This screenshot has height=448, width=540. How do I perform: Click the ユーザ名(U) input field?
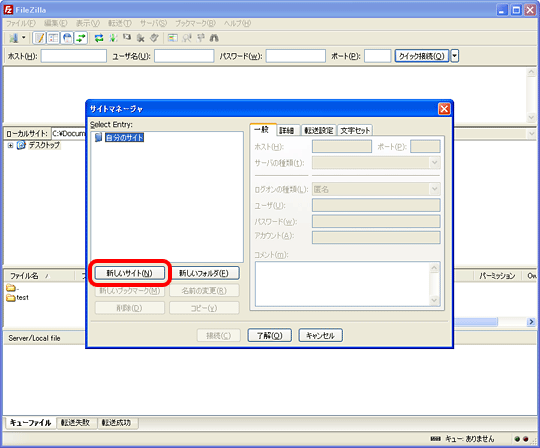point(184,56)
